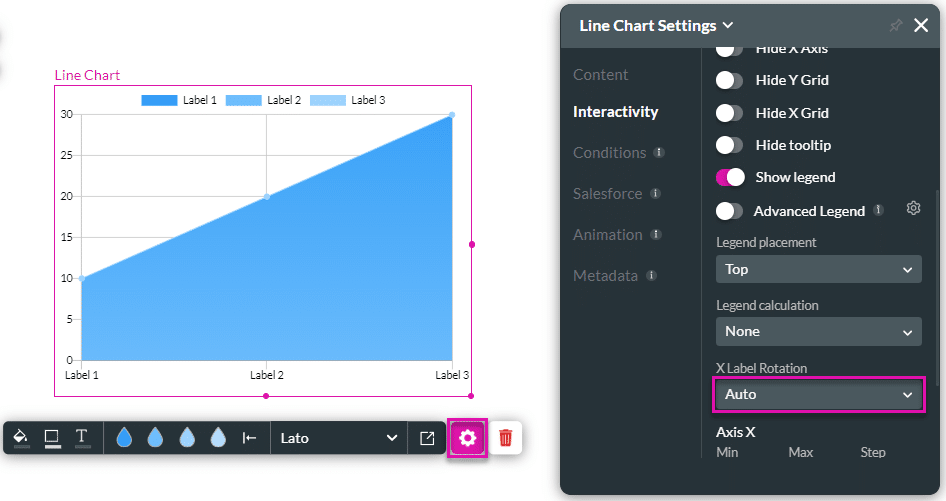Click the open-in-new-window icon in toolbar
This screenshot has height=501, width=946.
[x=427, y=438]
